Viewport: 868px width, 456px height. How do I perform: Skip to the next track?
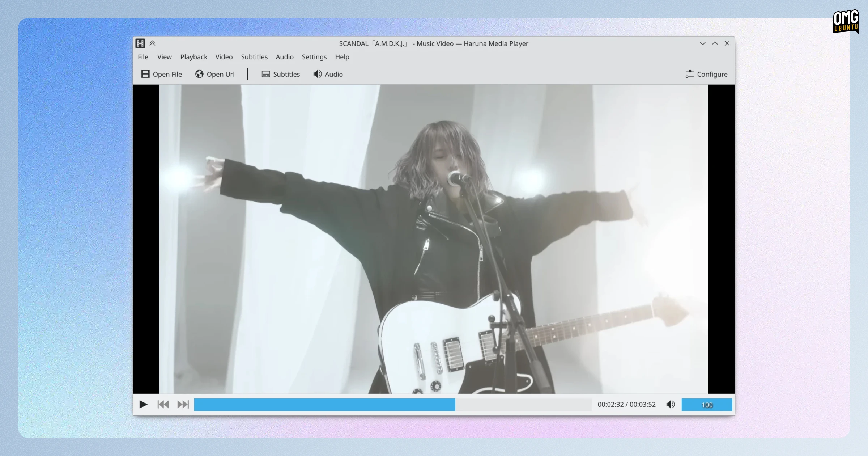[183, 404]
